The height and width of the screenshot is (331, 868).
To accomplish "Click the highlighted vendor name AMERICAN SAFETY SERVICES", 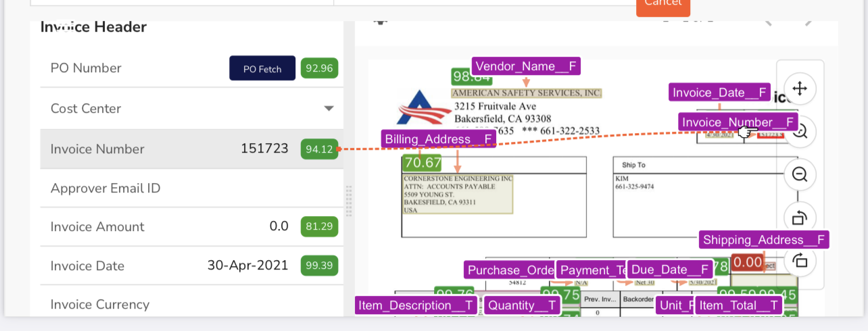I will (x=526, y=93).
